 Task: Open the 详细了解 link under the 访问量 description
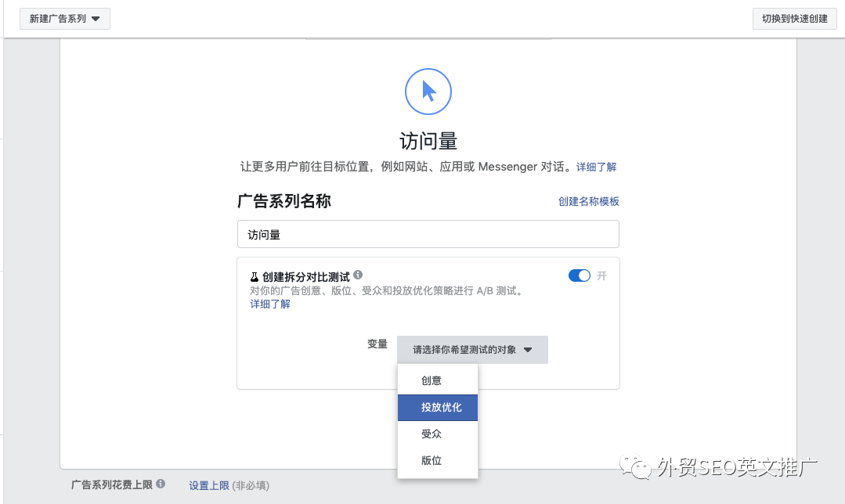[597, 167]
